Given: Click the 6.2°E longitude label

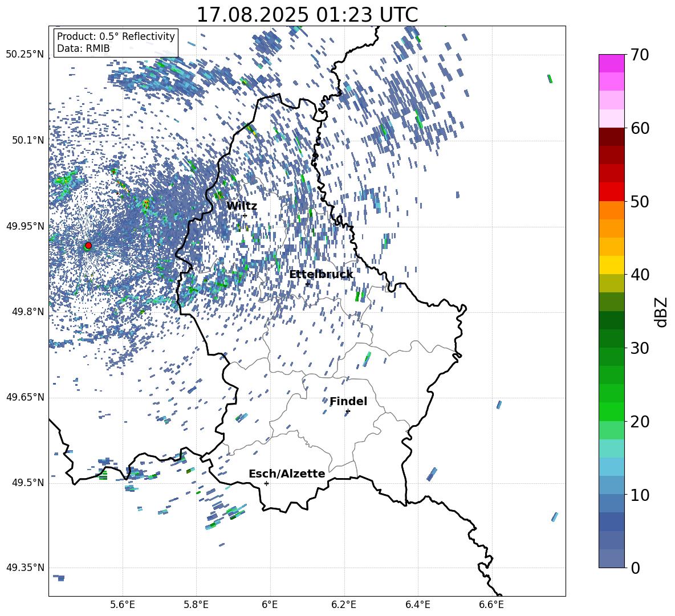Looking at the screenshot, I should pyautogui.click(x=344, y=605).
